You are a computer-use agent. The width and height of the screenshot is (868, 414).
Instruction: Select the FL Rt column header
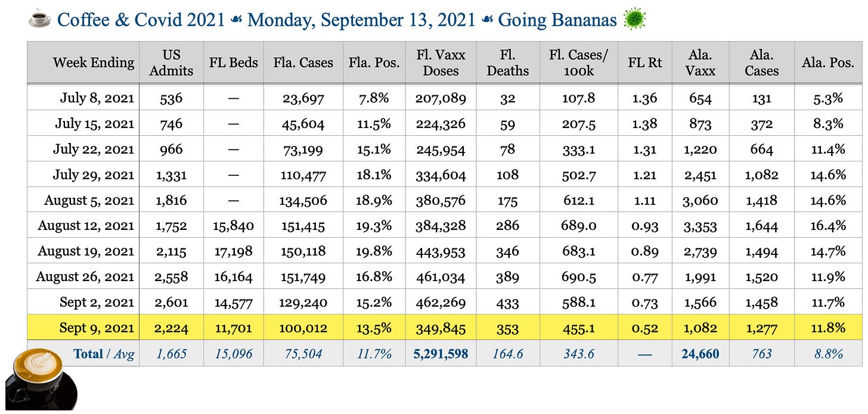(x=645, y=63)
